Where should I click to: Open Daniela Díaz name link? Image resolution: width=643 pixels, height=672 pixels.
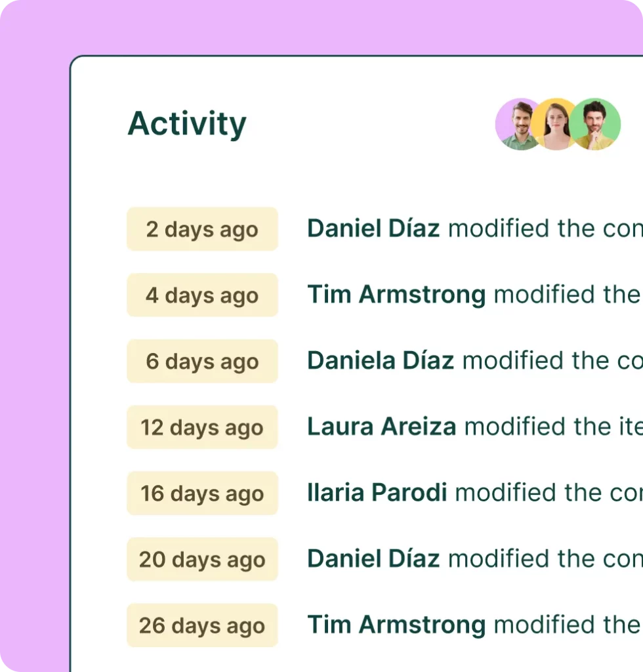pos(381,360)
